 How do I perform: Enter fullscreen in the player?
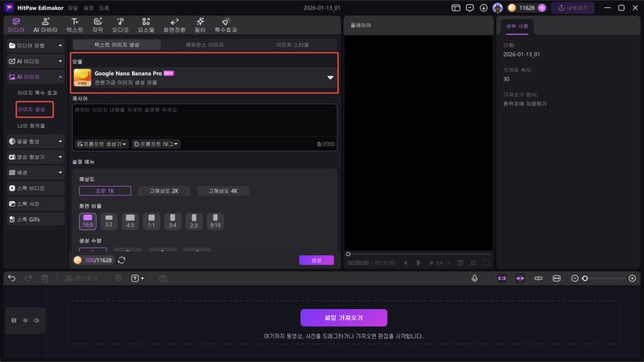coord(486,263)
